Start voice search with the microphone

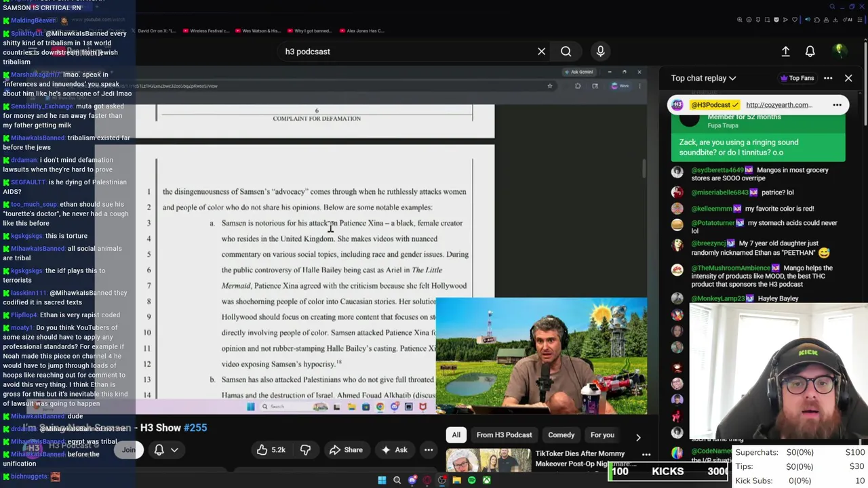[x=600, y=52]
